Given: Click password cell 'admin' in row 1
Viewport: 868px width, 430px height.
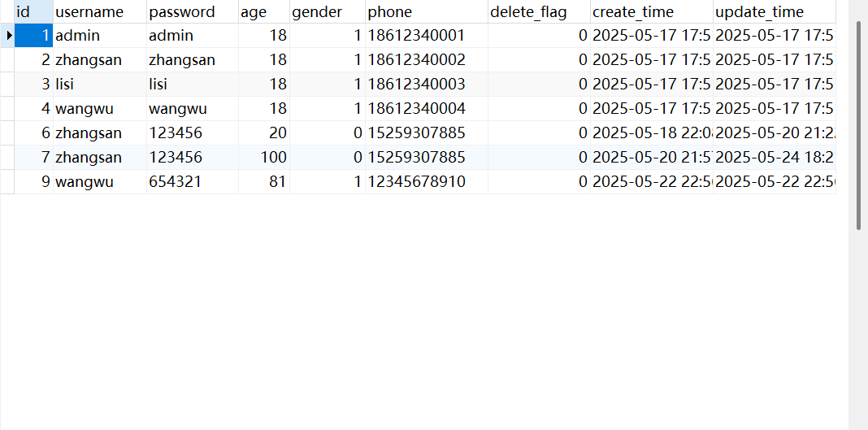Looking at the screenshot, I should coord(192,36).
